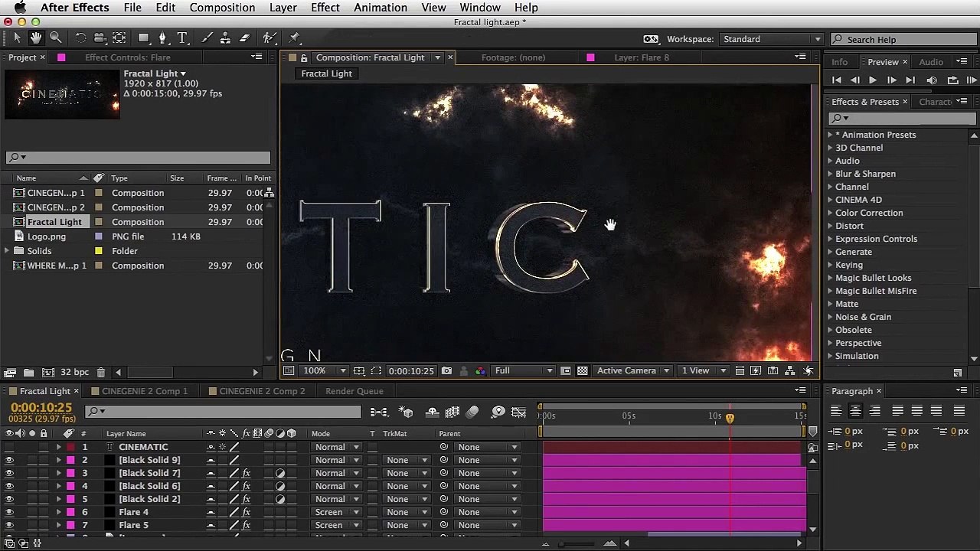Open the show channel color circles button
Viewport: 980px width, 551px height.
[480, 371]
